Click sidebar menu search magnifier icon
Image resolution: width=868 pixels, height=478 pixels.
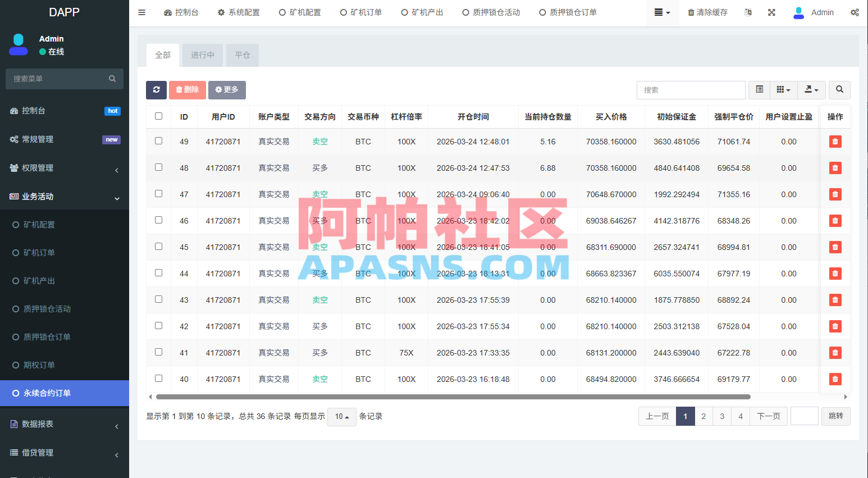pos(112,79)
